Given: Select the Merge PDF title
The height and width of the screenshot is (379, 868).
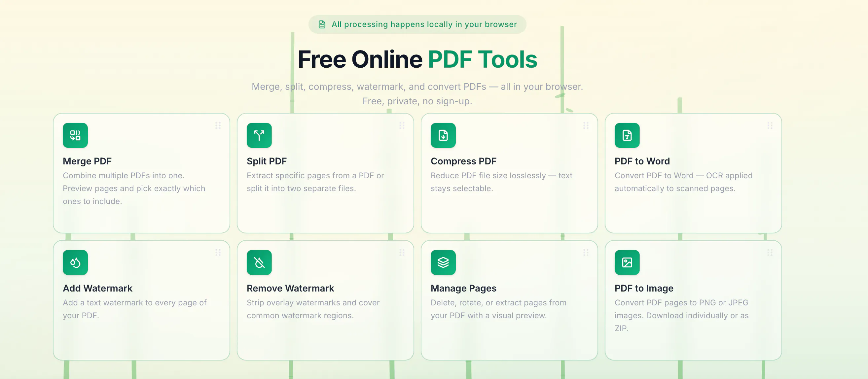Looking at the screenshot, I should 87,161.
